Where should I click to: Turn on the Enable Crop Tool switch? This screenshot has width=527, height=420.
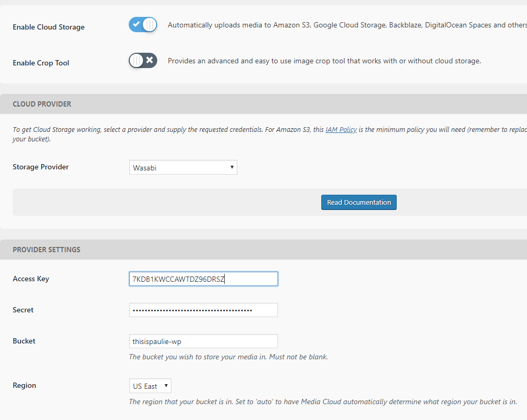point(143,61)
